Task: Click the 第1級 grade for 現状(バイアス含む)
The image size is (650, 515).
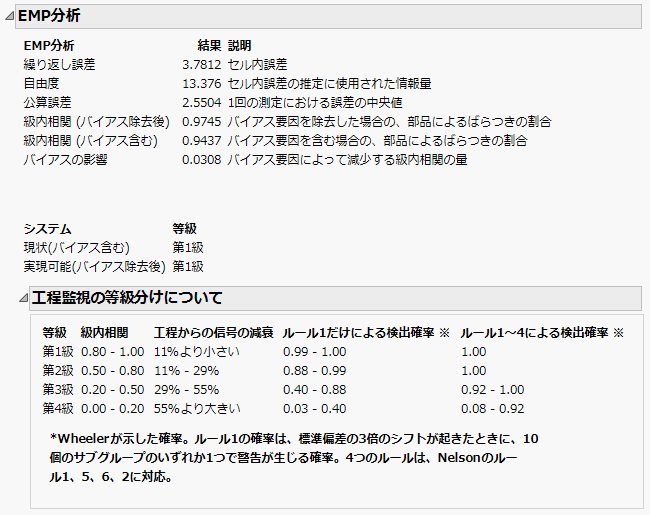Action: click(x=188, y=248)
